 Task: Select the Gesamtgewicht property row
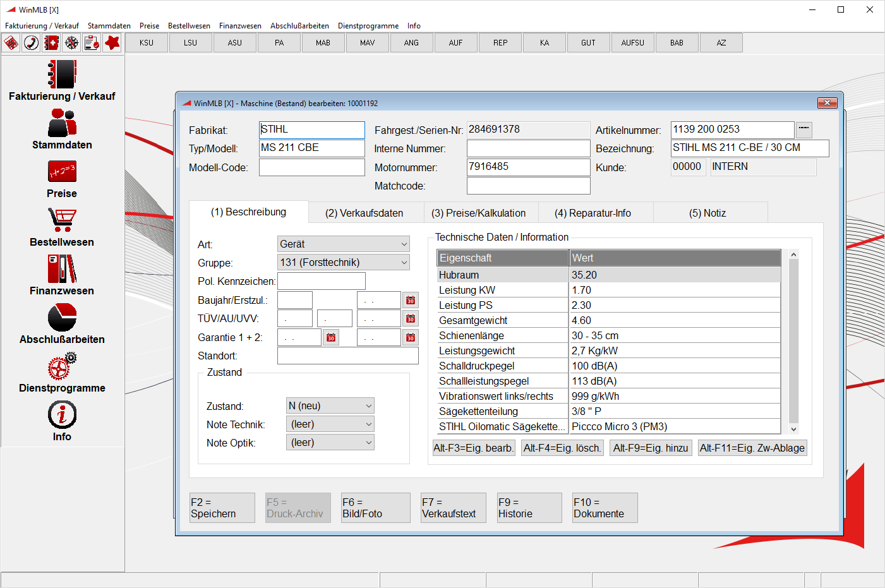tap(609, 320)
